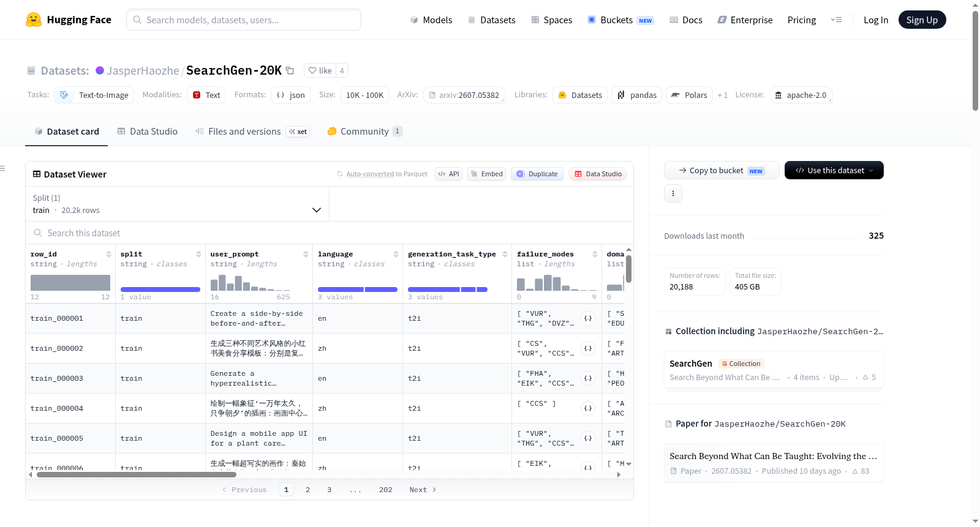The width and height of the screenshot is (980, 527).
Task: Click the dataset table vertical scrollbar
Action: (628, 269)
